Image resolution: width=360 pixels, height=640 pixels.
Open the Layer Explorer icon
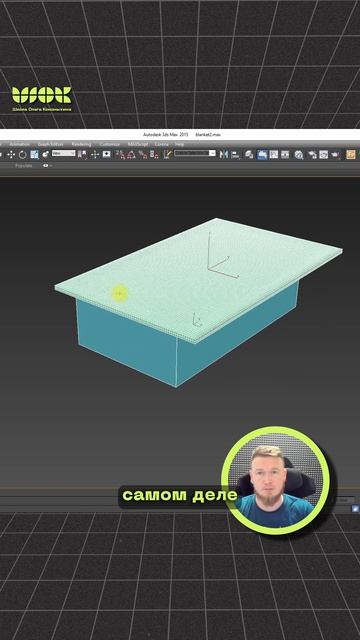click(x=249, y=154)
